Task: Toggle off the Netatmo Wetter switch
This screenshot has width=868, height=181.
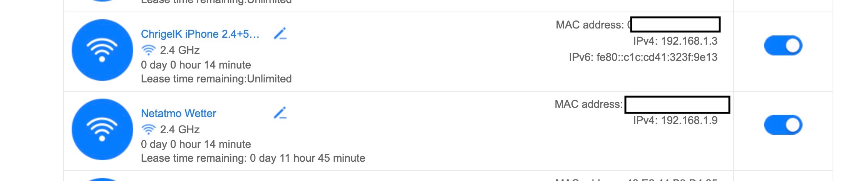Action: pos(783,125)
